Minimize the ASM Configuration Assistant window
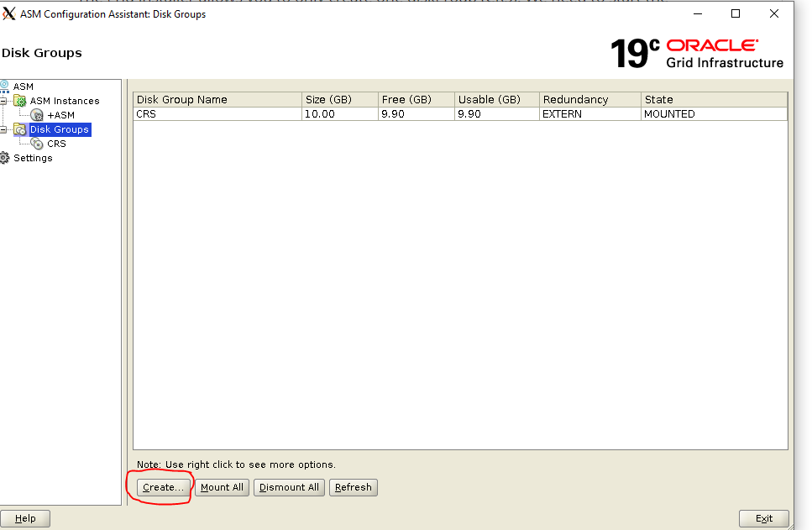 pos(698,14)
